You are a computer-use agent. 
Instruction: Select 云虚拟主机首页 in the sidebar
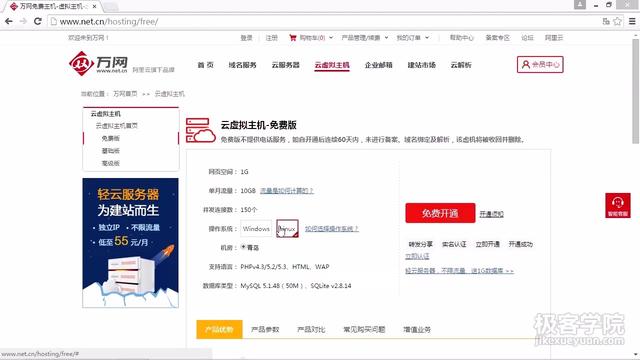click(x=116, y=126)
